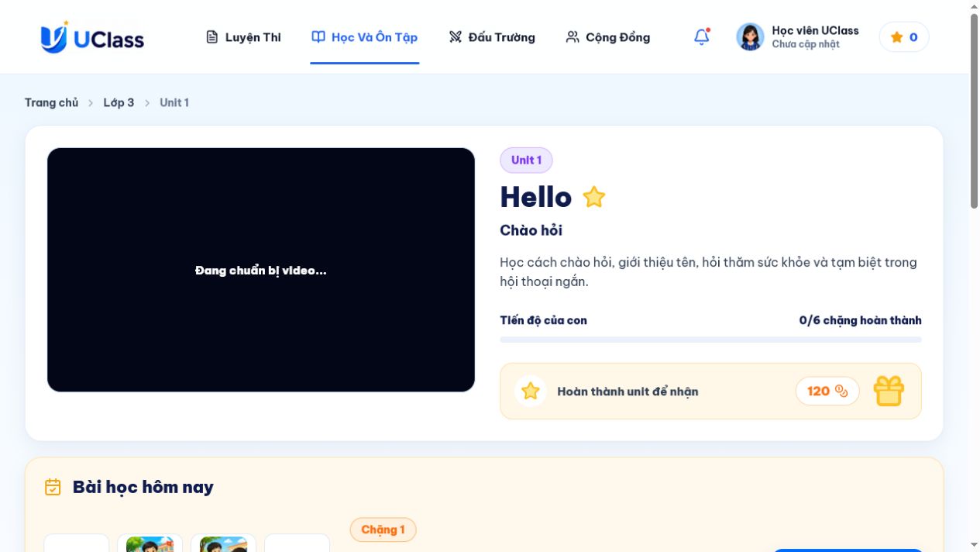The width and height of the screenshot is (980, 552).
Task: Click the star next to Hello
Action: (x=594, y=197)
